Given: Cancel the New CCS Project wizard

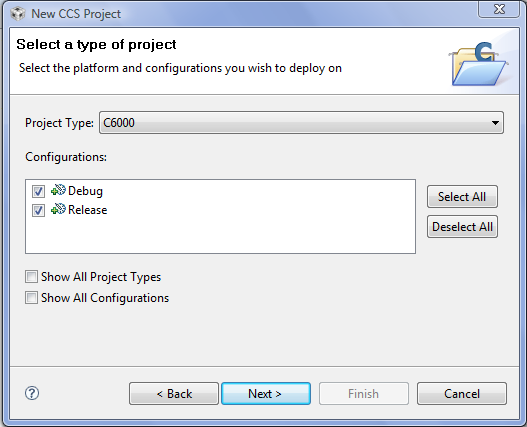Looking at the screenshot, I should tap(462, 393).
